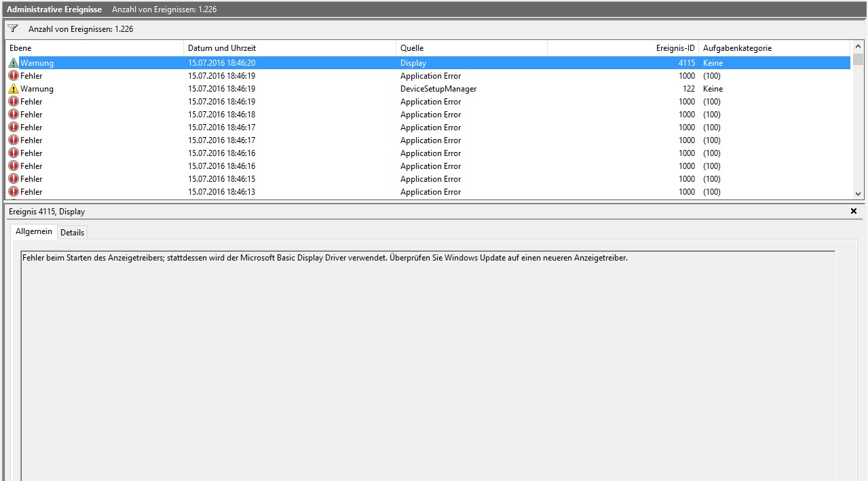Click event ID 122 cell

pos(689,89)
